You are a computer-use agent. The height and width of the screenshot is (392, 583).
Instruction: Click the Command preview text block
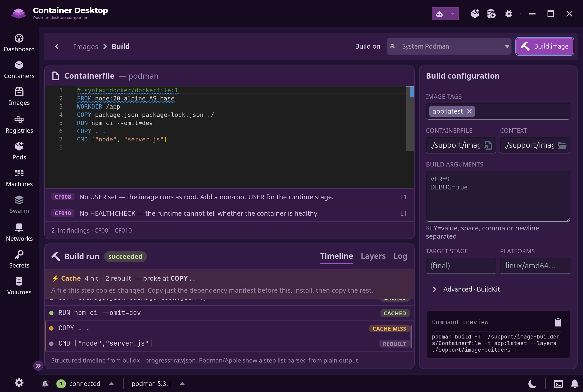pos(496,343)
